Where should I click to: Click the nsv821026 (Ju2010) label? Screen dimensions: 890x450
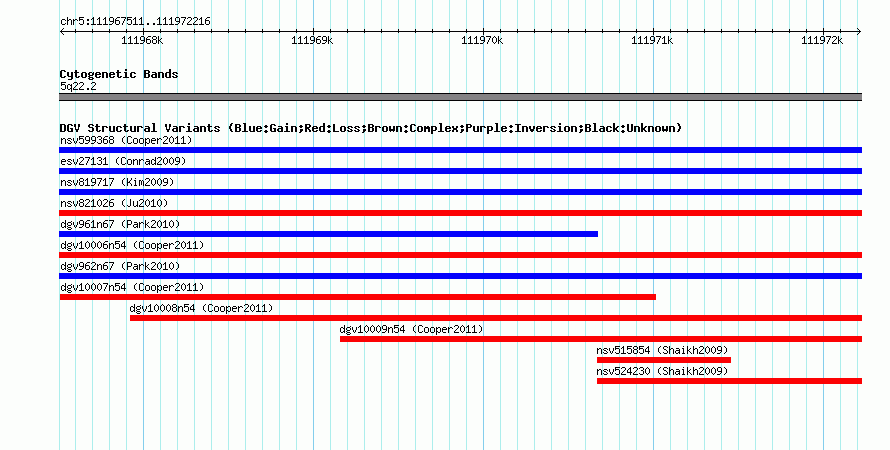[x=114, y=203]
